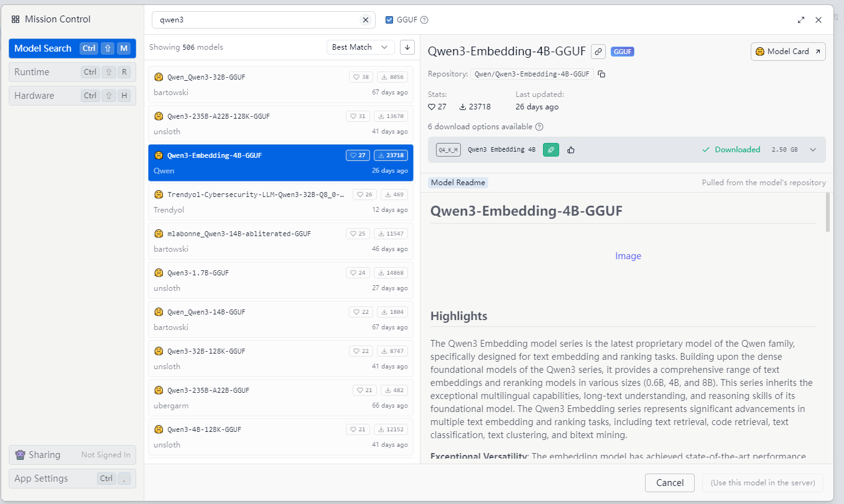Click the expand window diagonal arrows icon

tap(801, 20)
